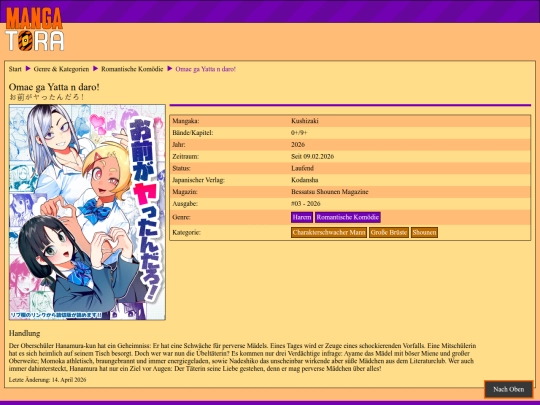540x405 pixels.
Task: Click the Jahr value 2026
Action: click(298, 145)
